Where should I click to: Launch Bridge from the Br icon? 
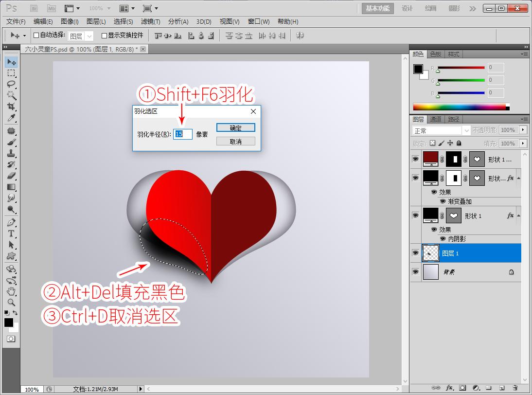[34, 8]
